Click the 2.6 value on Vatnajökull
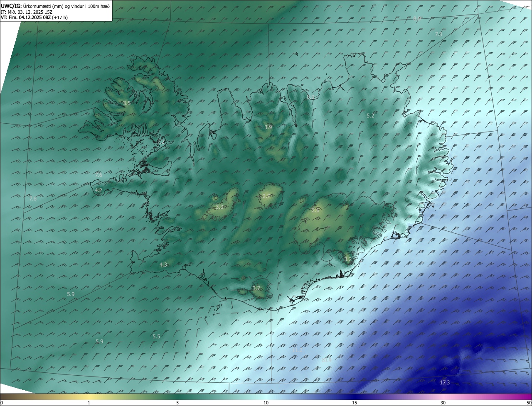The image size is (532, 406). point(315,210)
